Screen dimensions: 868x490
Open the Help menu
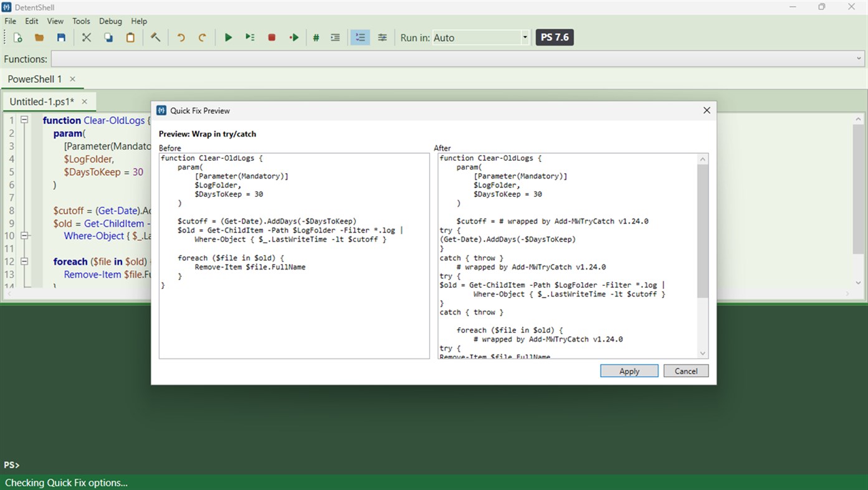pos(139,21)
